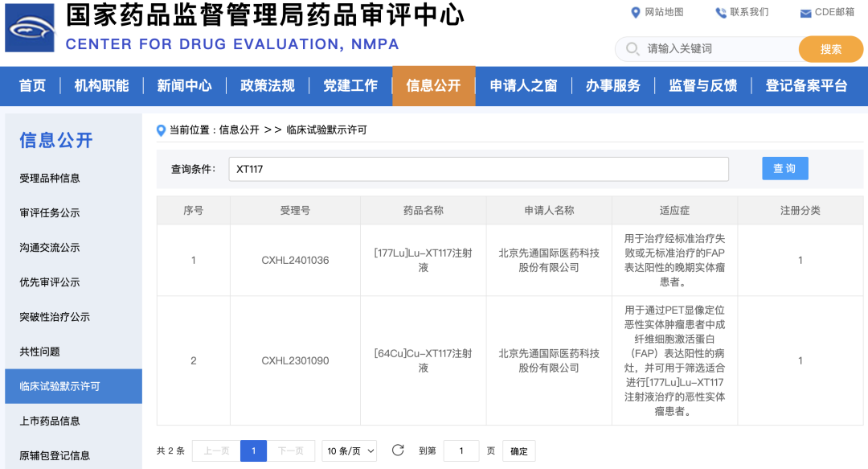Click the site map location pin icon
Screen dimensions: 868x469
pos(636,12)
